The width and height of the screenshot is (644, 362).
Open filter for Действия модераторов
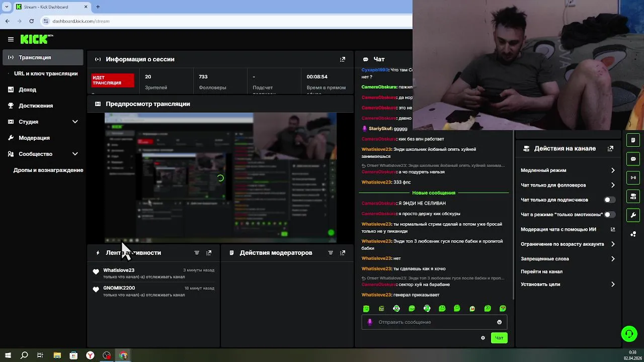coord(331,253)
